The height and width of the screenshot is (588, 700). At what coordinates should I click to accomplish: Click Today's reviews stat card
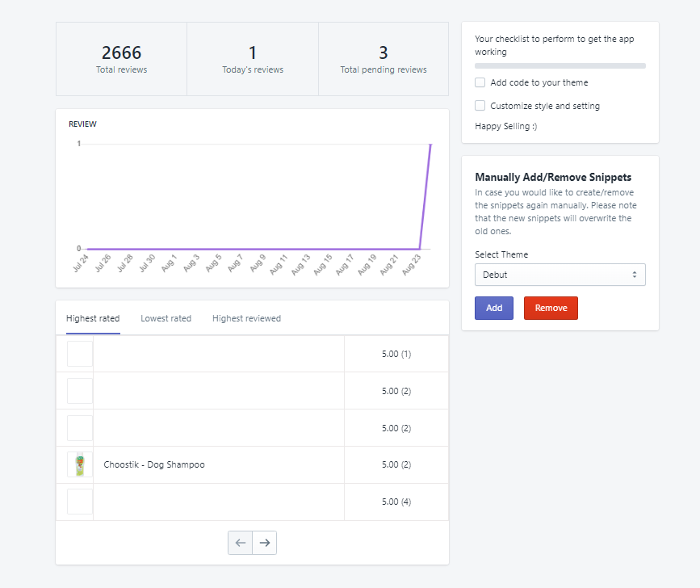click(x=253, y=59)
